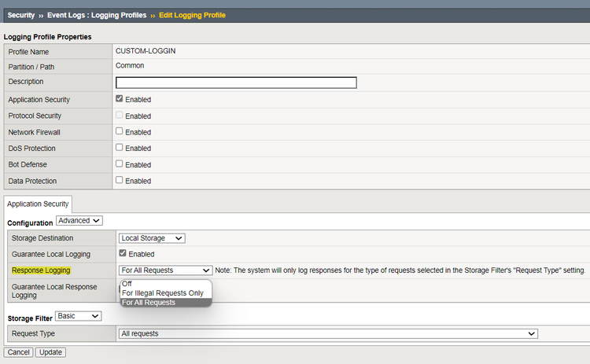This screenshot has width=590, height=364.
Task: Open the Storage Filter Basic dropdown
Action: (x=79, y=316)
